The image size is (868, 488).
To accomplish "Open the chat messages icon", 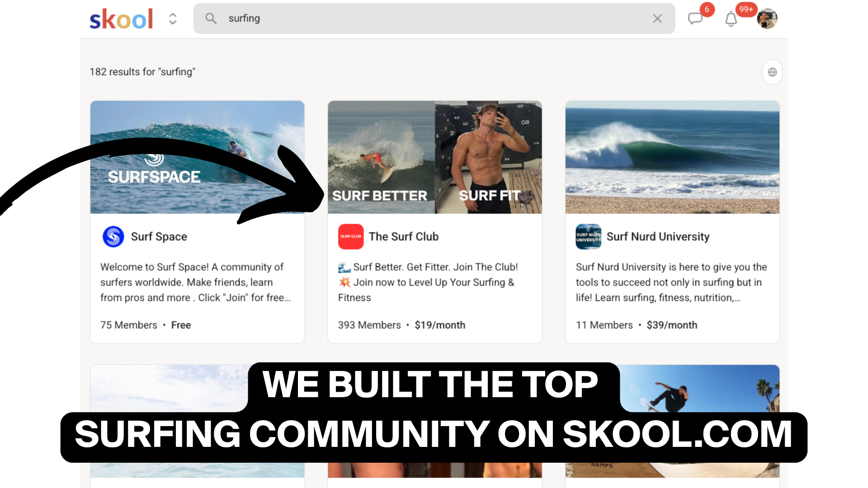I will (x=695, y=19).
